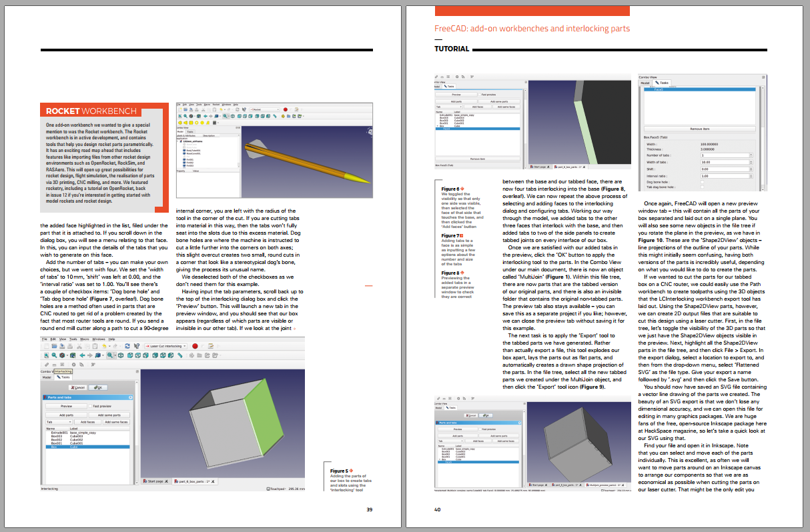The width and height of the screenshot is (810, 532).
Task: Click the Number of tabs spinner arrows
Action: (750, 155)
